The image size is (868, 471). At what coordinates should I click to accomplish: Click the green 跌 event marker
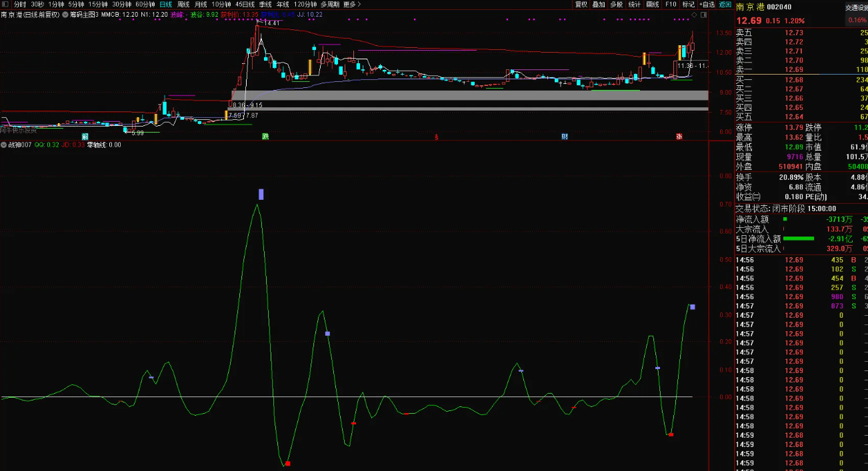[x=265, y=137]
